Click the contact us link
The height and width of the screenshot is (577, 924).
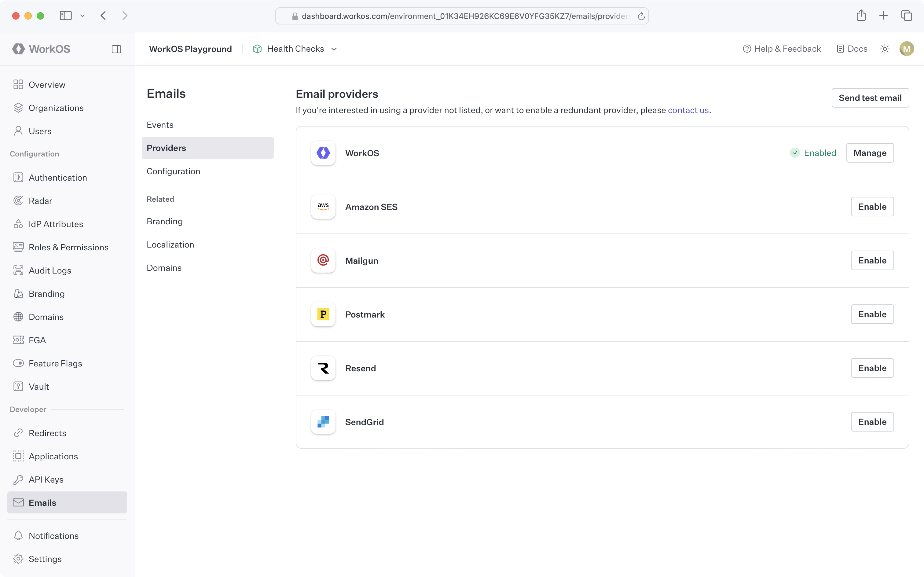click(688, 110)
